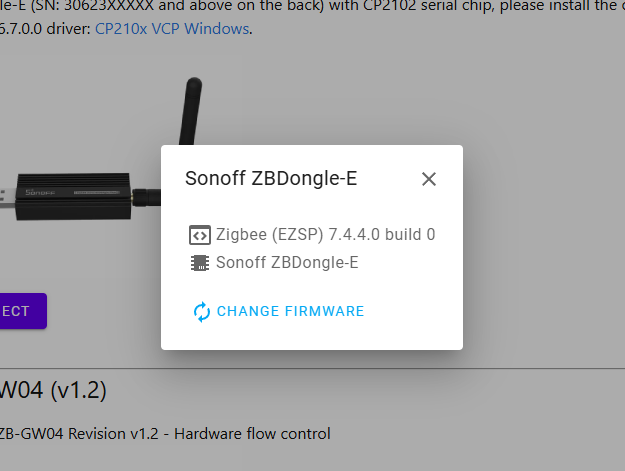Click the partially visible purple CONNECT button
625x471 pixels.
[22, 311]
